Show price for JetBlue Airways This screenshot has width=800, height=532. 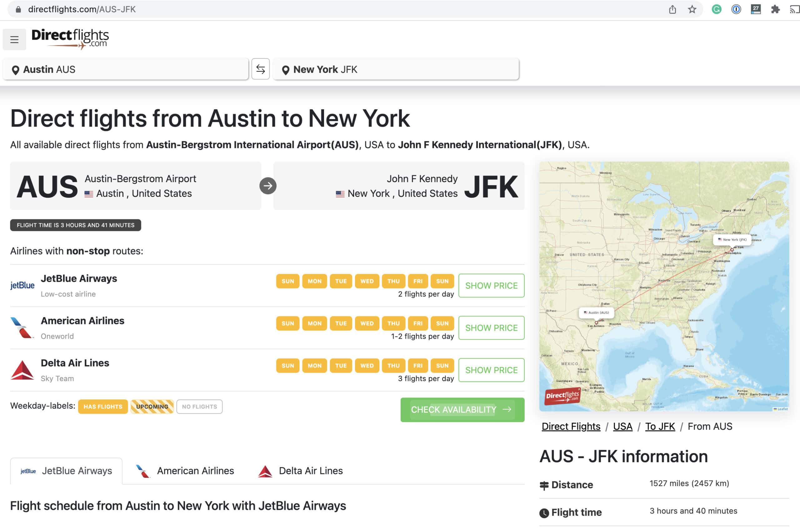point(491,285)
